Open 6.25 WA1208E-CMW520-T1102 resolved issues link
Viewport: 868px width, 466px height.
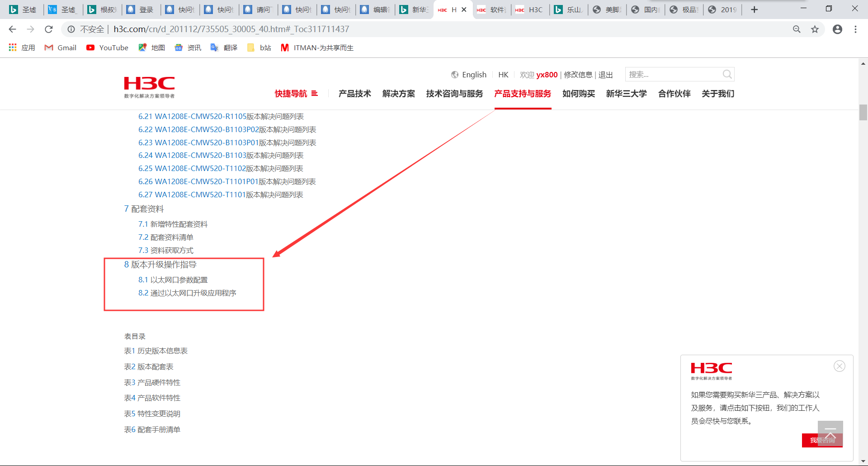point(221,169)
